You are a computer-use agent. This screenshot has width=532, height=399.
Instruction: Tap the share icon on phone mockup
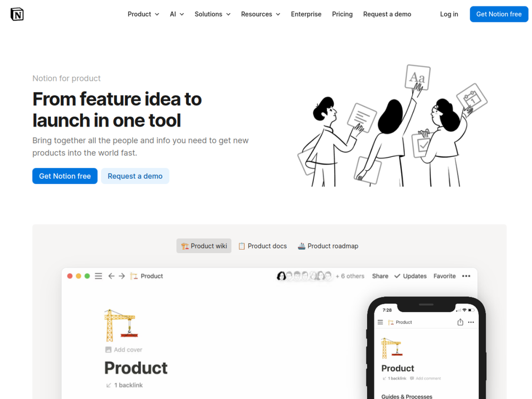460,322
